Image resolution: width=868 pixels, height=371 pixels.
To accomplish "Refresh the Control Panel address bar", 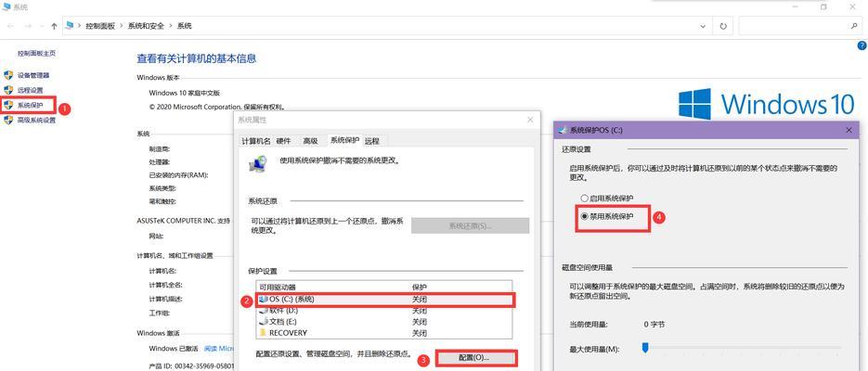I will click(x=723, y=26).
